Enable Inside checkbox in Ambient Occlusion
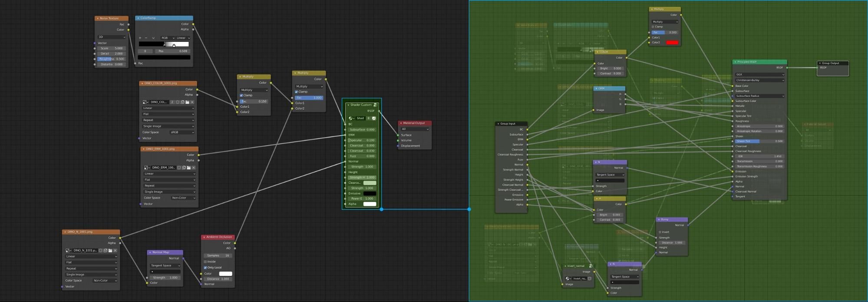This screenshot has height=302, width=868. (x=205, y=262)
